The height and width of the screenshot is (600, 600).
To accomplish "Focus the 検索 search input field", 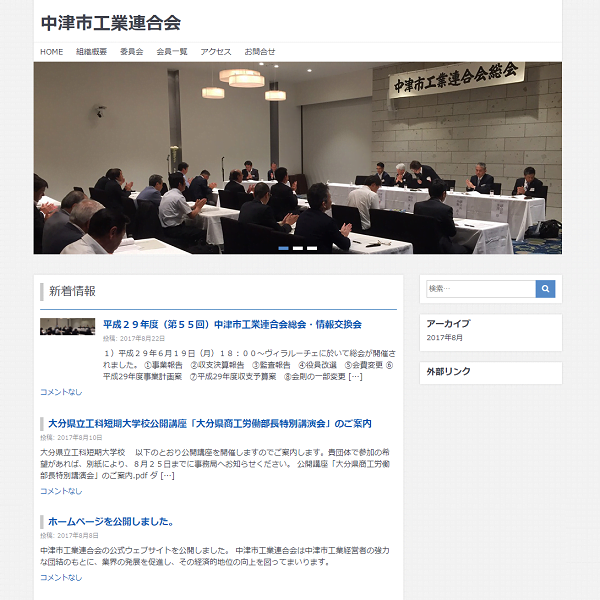I will [x=481, y=289].
